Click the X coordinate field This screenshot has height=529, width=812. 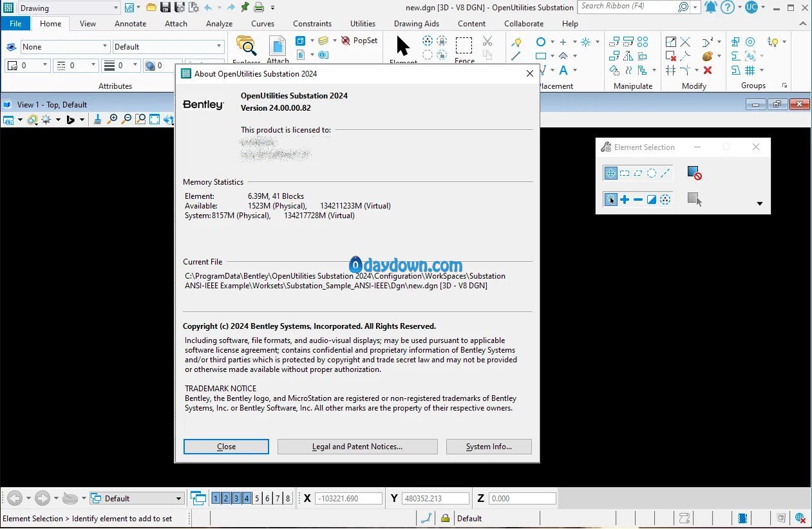[x=348, y=498]
